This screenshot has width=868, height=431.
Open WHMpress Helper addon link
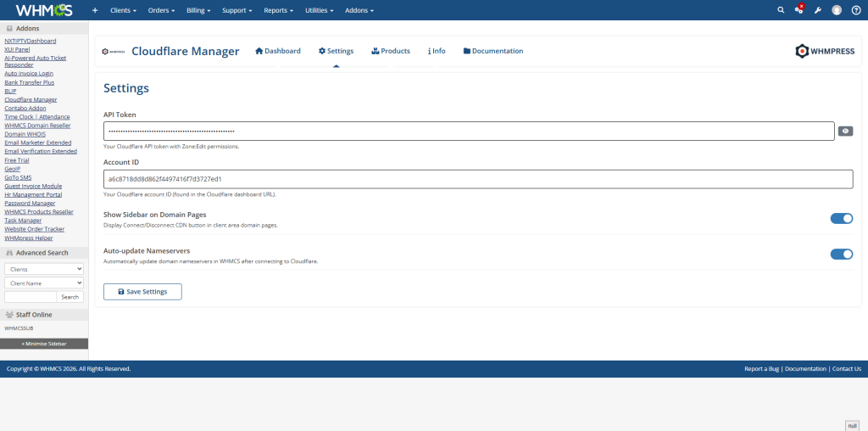pos(29,238)
